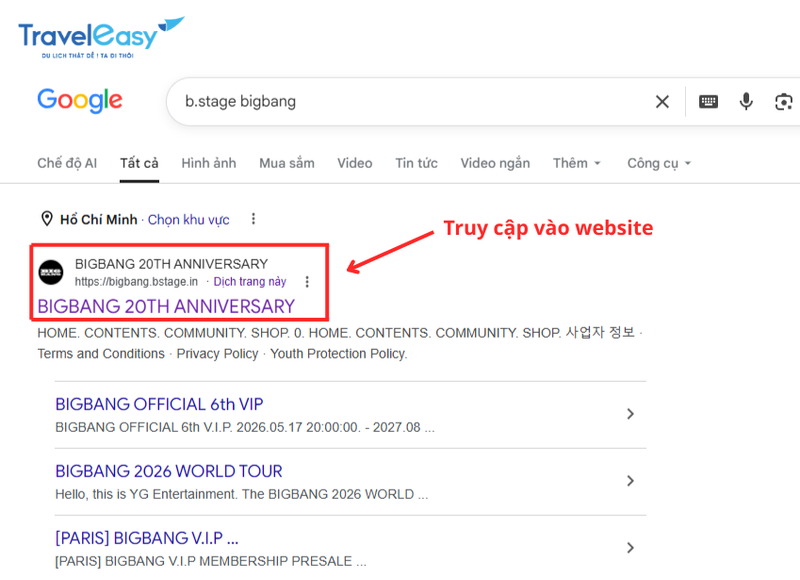Open the Hình ảnh images tab

(x=209, y=163)
